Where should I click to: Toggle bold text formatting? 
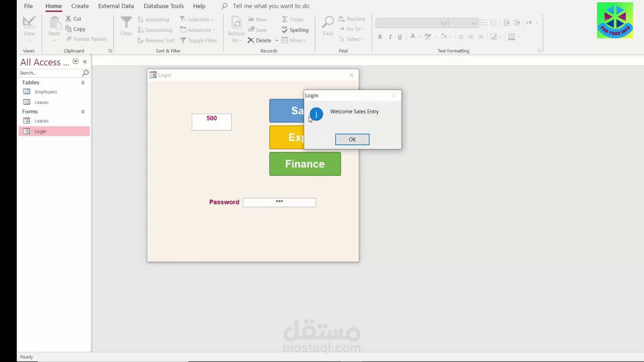(380, 37)
